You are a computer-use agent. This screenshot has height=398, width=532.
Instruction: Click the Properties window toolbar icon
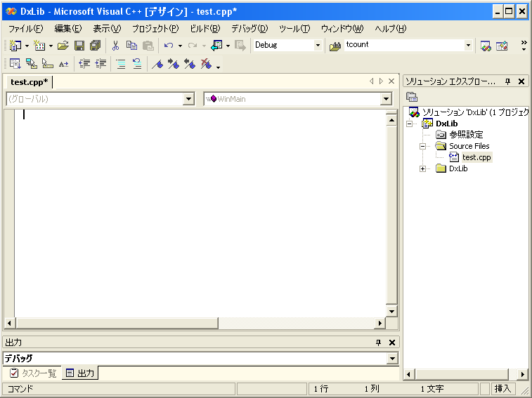502,46
